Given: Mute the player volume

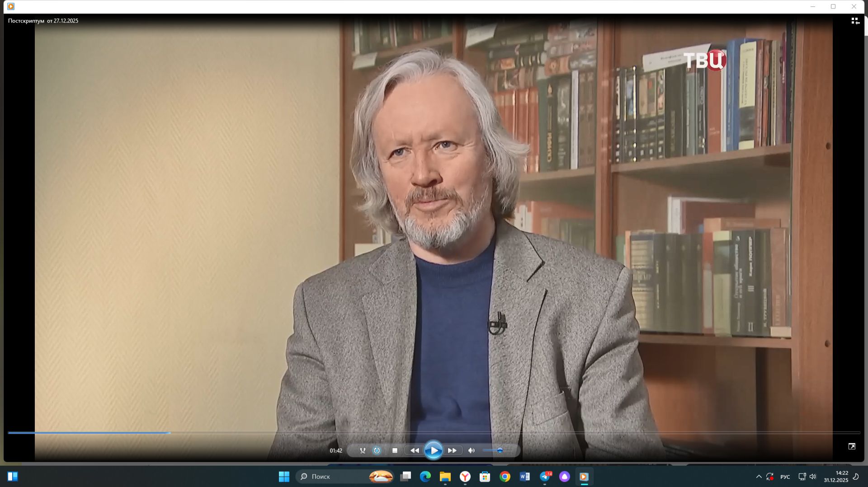Looking at the screenshot, I should click(x=472, y=450).
